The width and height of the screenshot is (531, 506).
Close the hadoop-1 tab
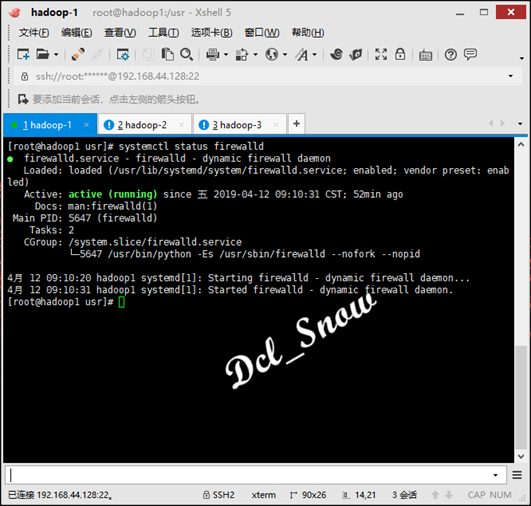(x=86, y=125)
